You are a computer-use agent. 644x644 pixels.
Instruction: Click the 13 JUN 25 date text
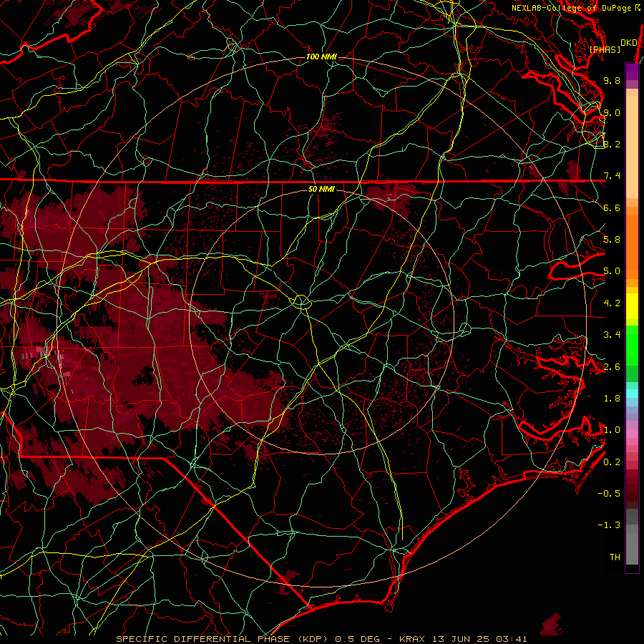coord(459,639)
